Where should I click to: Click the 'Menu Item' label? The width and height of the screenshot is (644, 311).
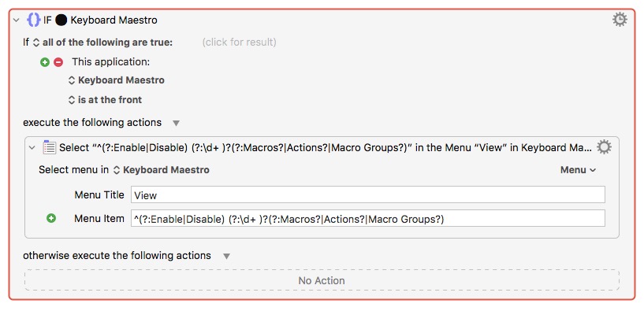point(99,218)
